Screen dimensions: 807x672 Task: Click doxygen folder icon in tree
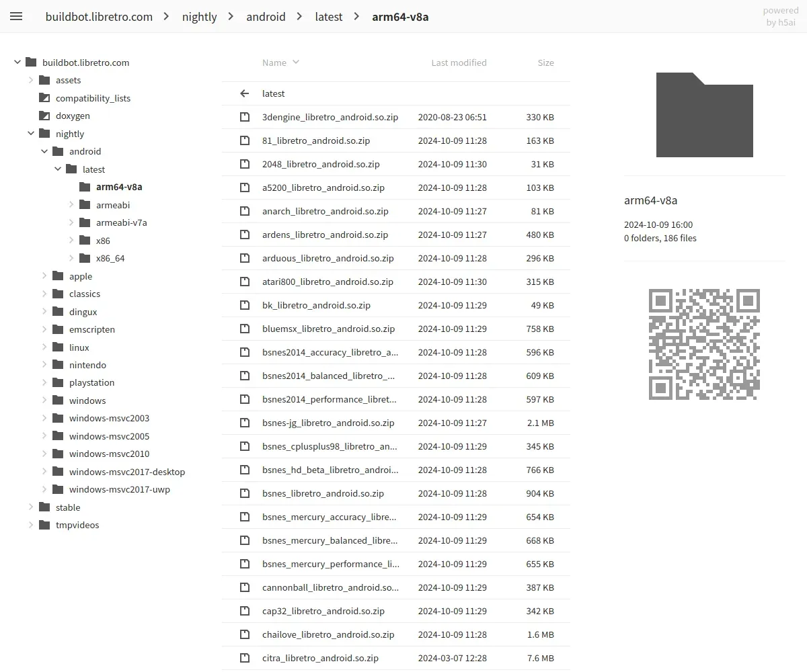click(x=44, y=116)
